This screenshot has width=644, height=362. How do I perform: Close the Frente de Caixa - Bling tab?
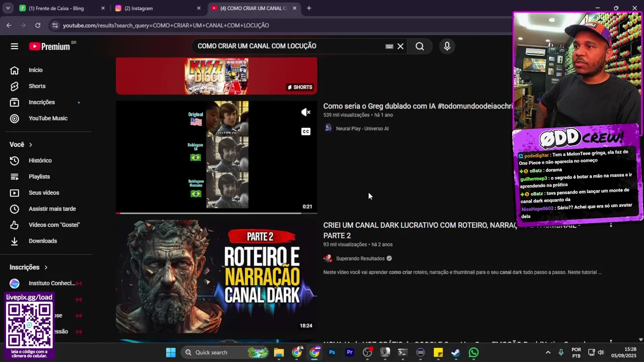(103, 8)
